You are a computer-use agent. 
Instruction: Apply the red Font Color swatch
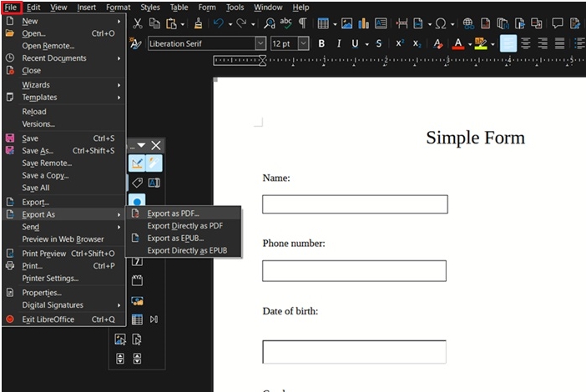pyautogui.click(x=458, y=43)
